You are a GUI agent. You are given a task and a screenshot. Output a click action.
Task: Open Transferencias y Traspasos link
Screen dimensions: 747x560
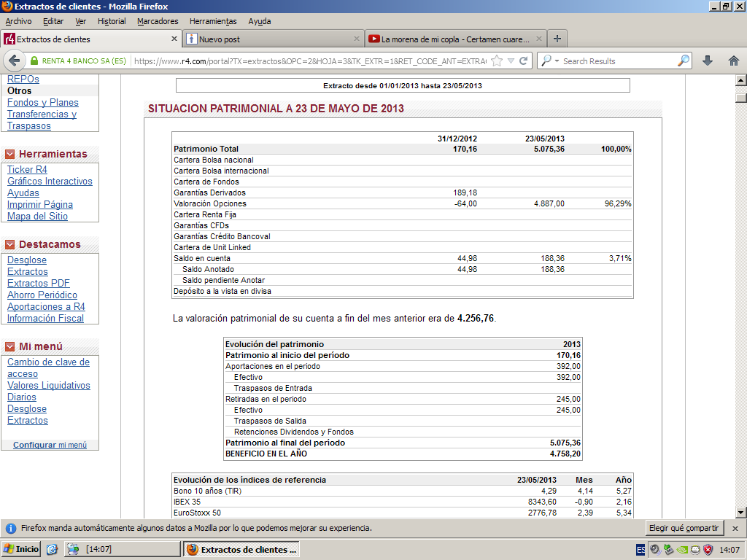click(42, 120)
